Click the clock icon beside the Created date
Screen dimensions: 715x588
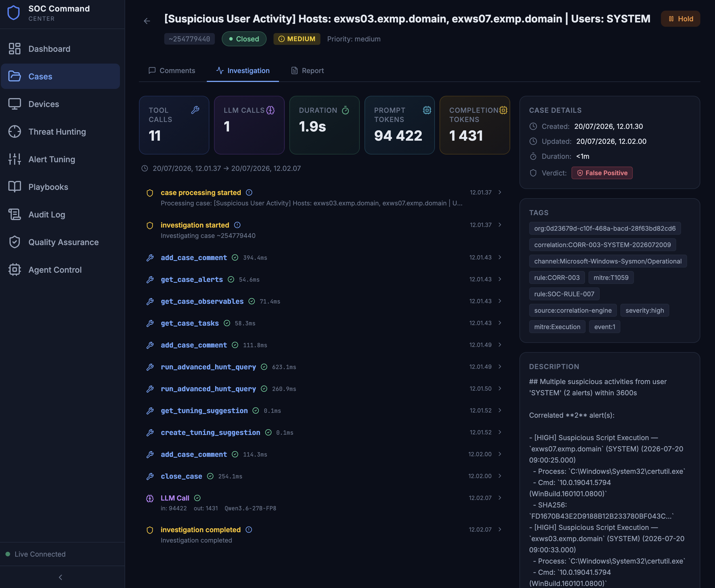tap(533, 126)
